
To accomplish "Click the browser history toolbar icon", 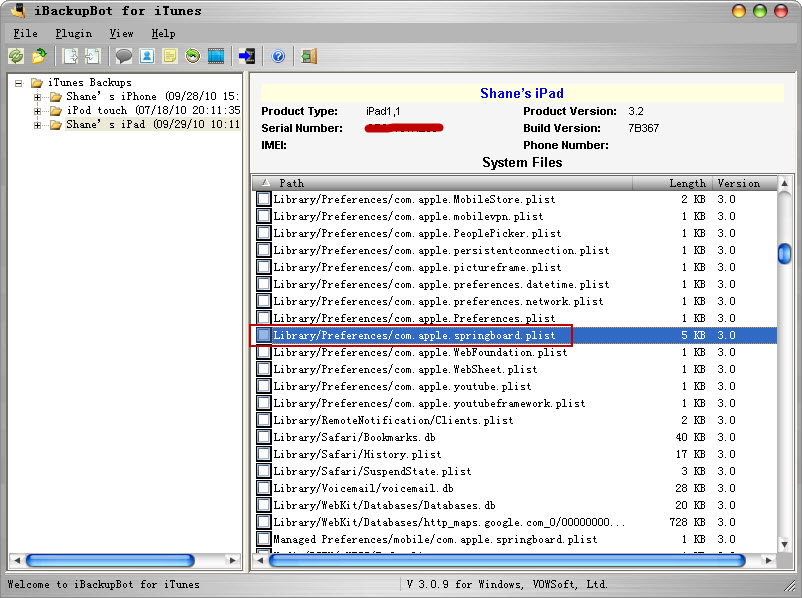I will click(193, 56).
